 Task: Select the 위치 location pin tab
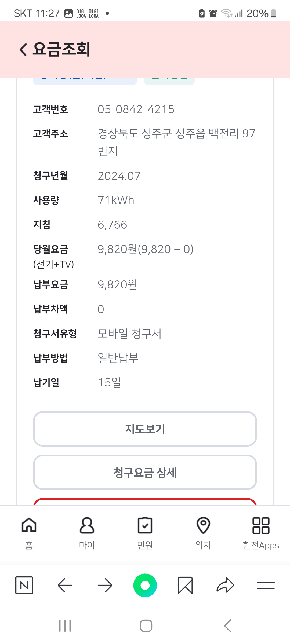click(x=203, y=532)
